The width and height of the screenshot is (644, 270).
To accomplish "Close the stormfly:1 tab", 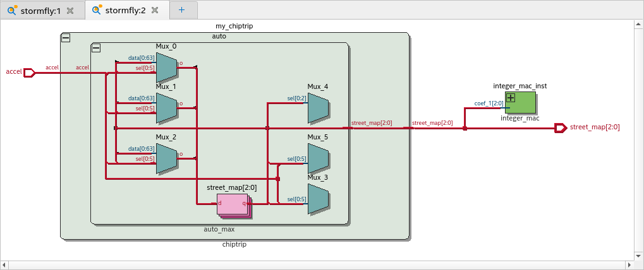I will (70, 11).
